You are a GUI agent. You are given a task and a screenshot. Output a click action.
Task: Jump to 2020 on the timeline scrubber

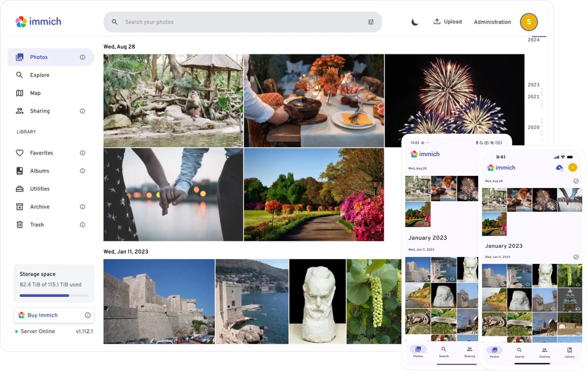click(534, 127)
